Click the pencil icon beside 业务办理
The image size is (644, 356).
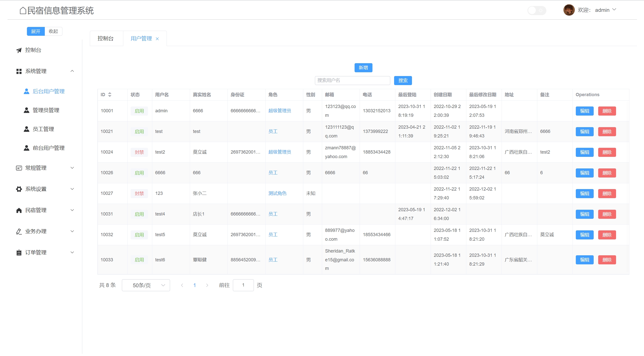pyautogui.click(x=19, y=231)
